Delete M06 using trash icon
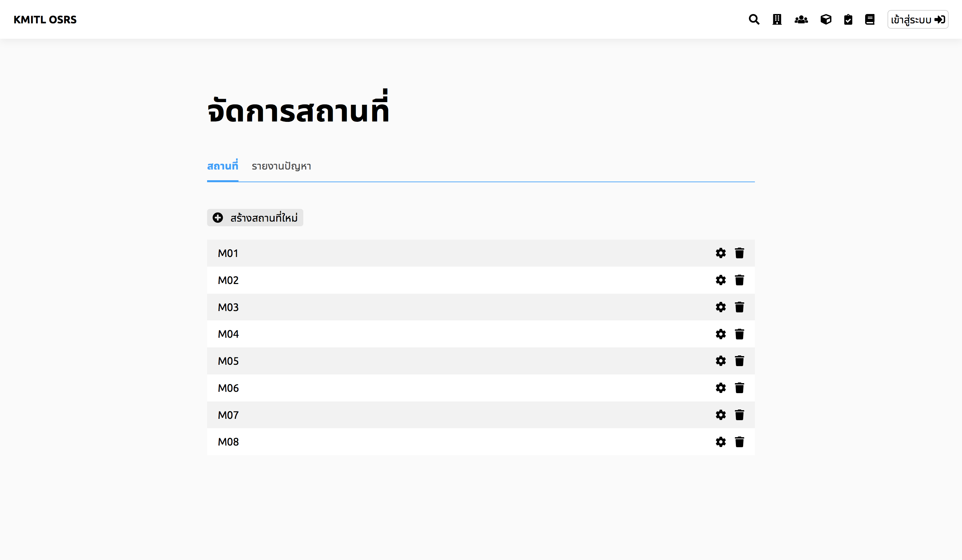 click(x=739, y=388)
